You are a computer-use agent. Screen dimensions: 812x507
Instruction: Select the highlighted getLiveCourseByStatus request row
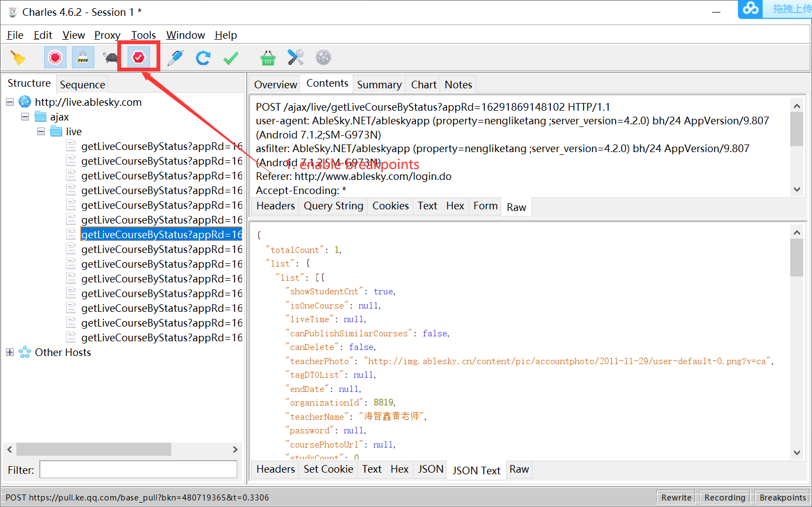[161, 234]
